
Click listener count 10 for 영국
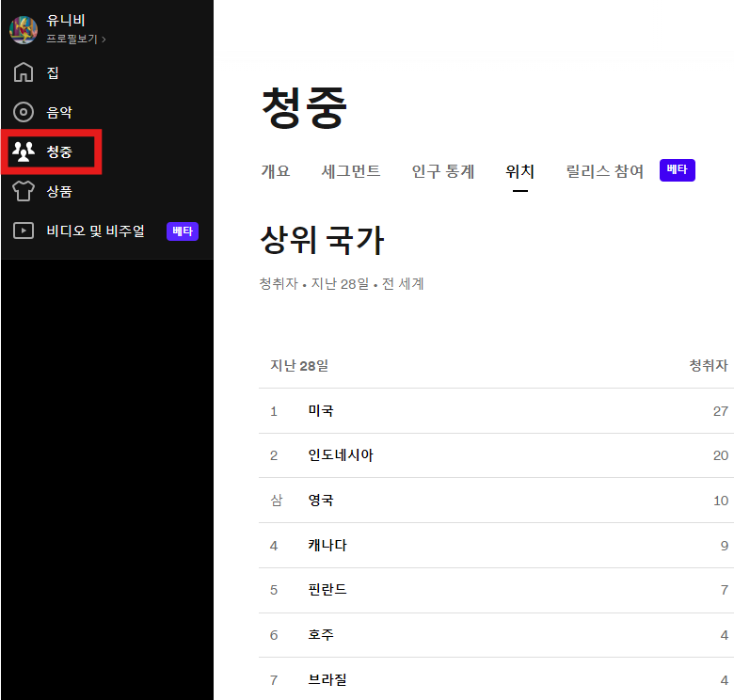click(x=721, y=501)
